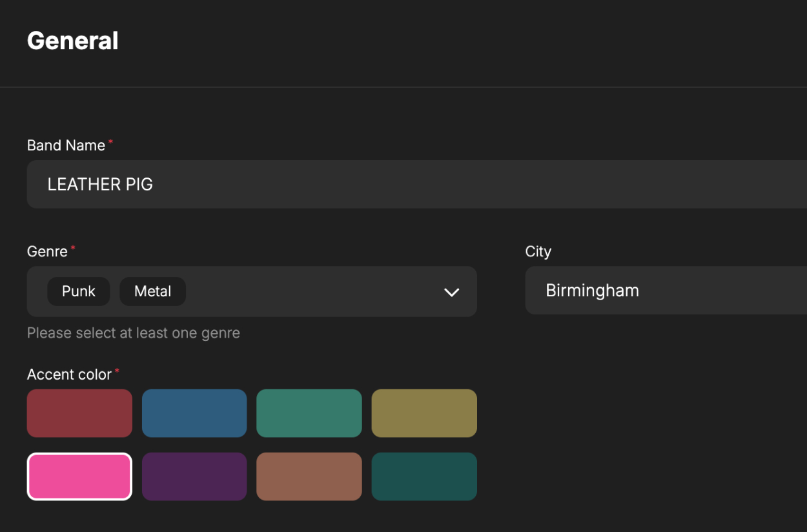The width and height of the screenshot is (807, 532).
Task: Select the brown accent color swatch
Action: [309, 476]
